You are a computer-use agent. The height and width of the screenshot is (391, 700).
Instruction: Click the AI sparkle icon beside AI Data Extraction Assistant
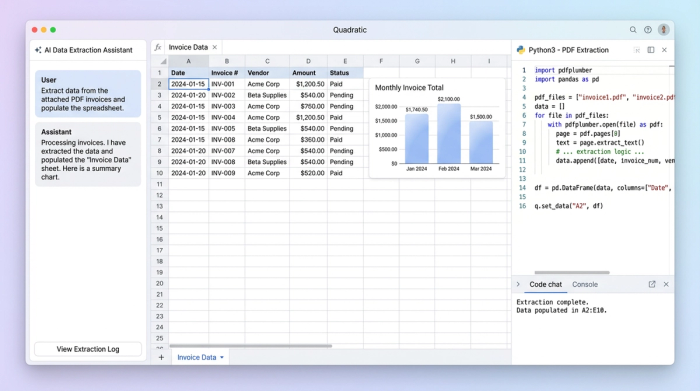pyautogui.click(x=38, y=50)
